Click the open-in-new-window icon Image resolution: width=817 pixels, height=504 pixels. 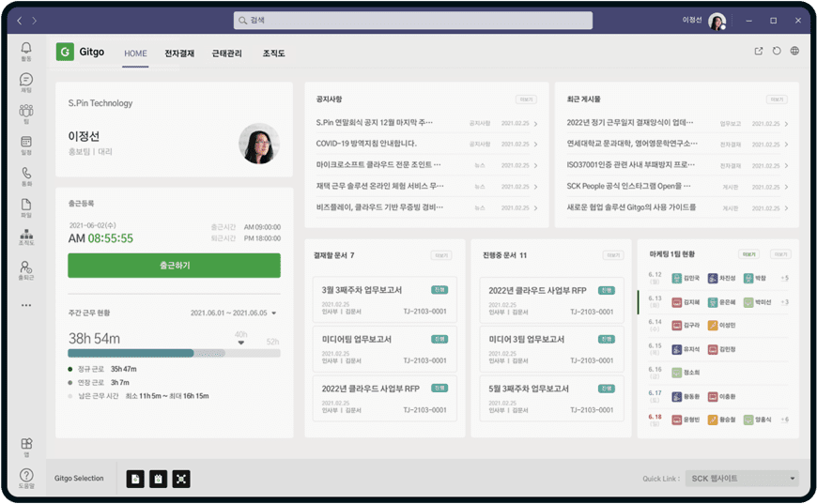759,52
